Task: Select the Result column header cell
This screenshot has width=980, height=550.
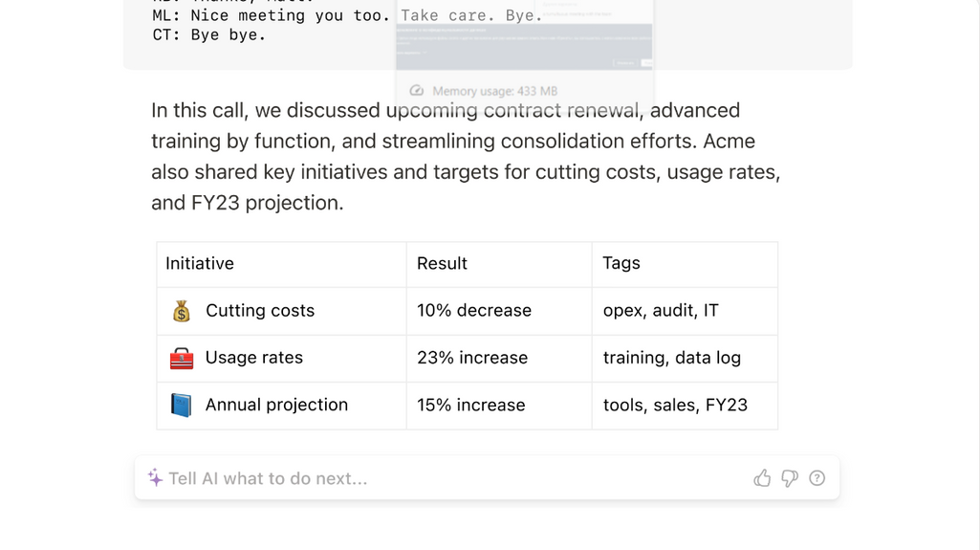Action: click(499, 264)
